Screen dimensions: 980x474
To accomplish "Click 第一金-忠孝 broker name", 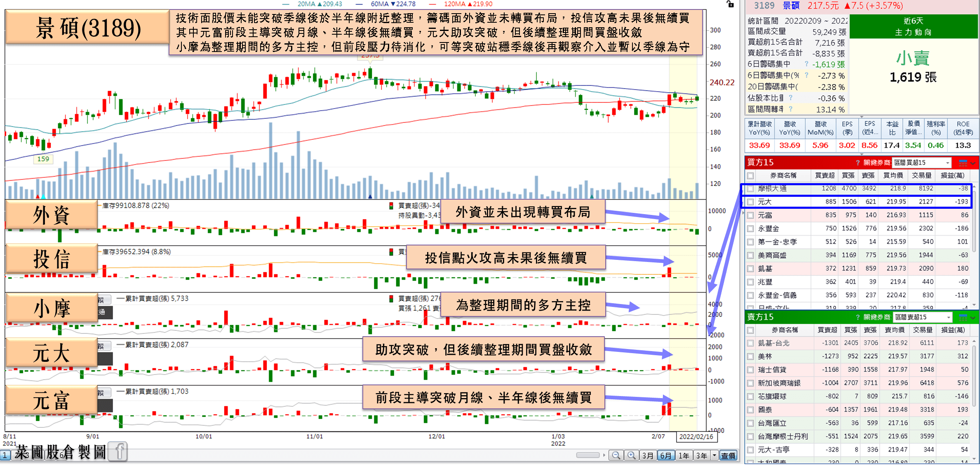I will point(778,242).
